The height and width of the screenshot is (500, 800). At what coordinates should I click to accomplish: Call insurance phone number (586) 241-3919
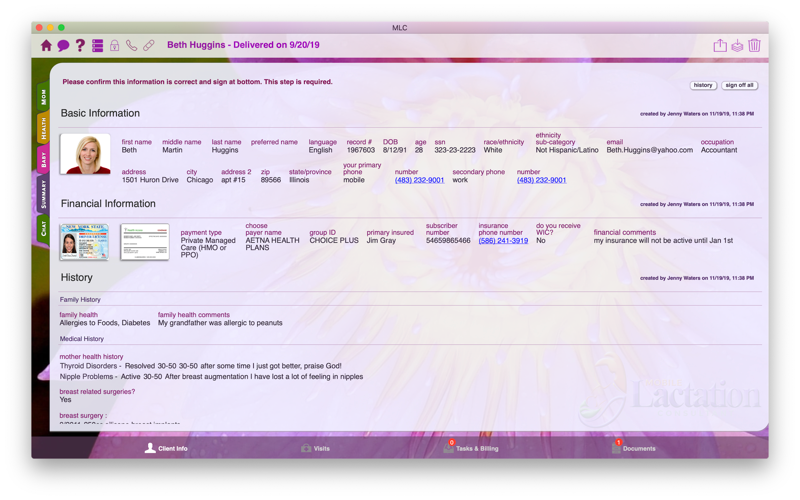(x=503, y=240)
